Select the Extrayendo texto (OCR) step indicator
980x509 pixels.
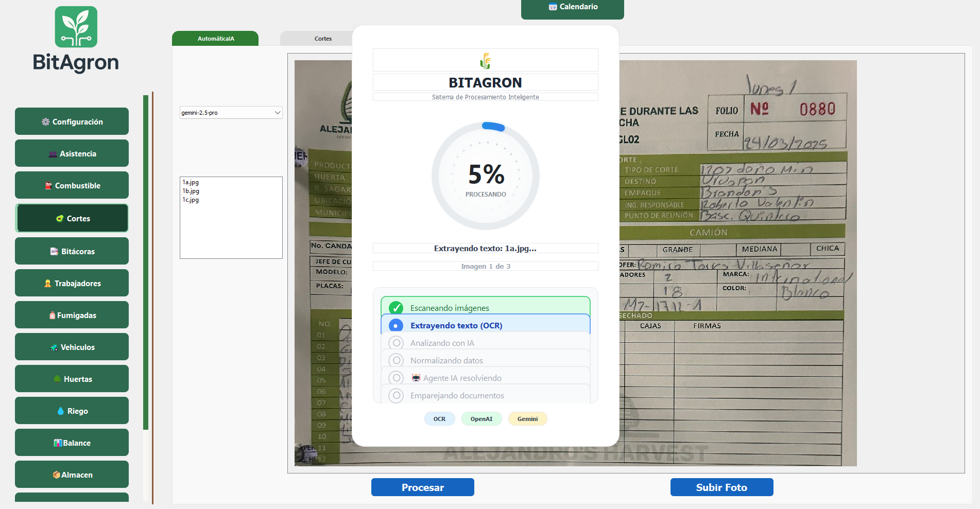[396, 326]
